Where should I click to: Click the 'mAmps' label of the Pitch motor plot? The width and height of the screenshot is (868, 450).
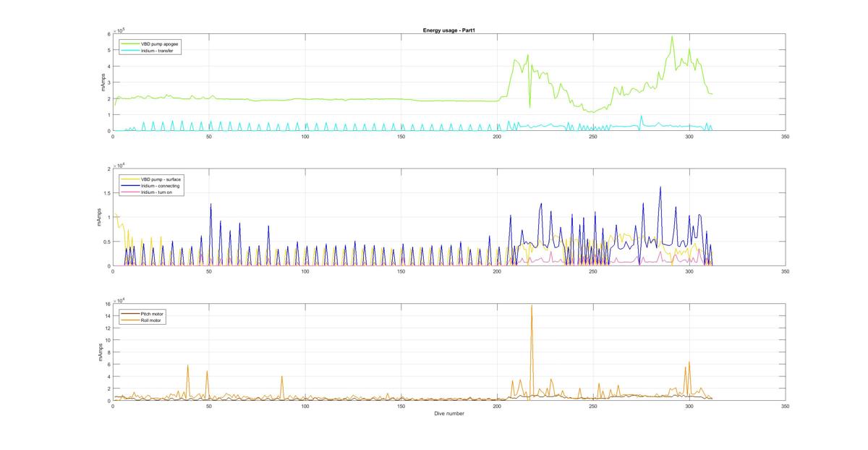100,352
